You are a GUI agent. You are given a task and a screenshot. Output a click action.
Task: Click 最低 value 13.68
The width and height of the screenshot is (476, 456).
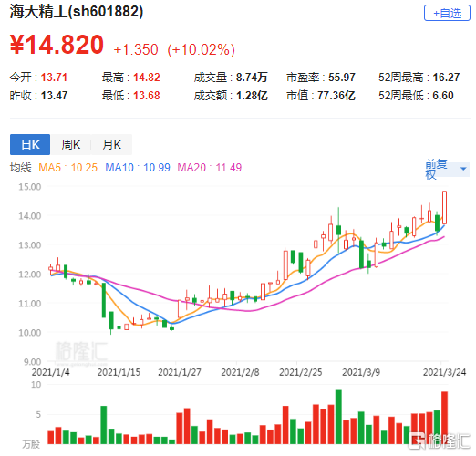(x=147, y=96)
